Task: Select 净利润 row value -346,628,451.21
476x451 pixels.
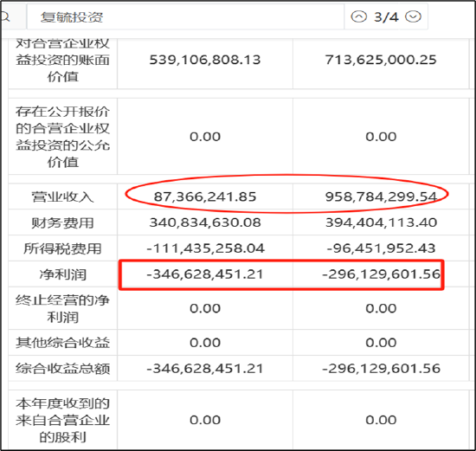Action: (x=204, y=274)
